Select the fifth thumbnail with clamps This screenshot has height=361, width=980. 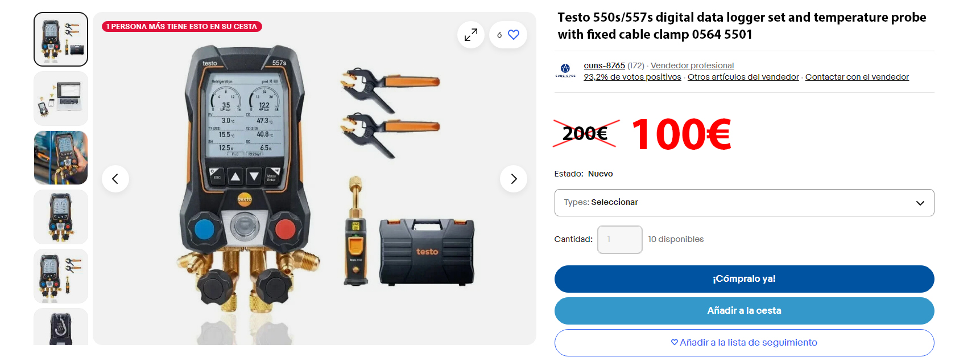pyautogui.click(x=61, y=276)
